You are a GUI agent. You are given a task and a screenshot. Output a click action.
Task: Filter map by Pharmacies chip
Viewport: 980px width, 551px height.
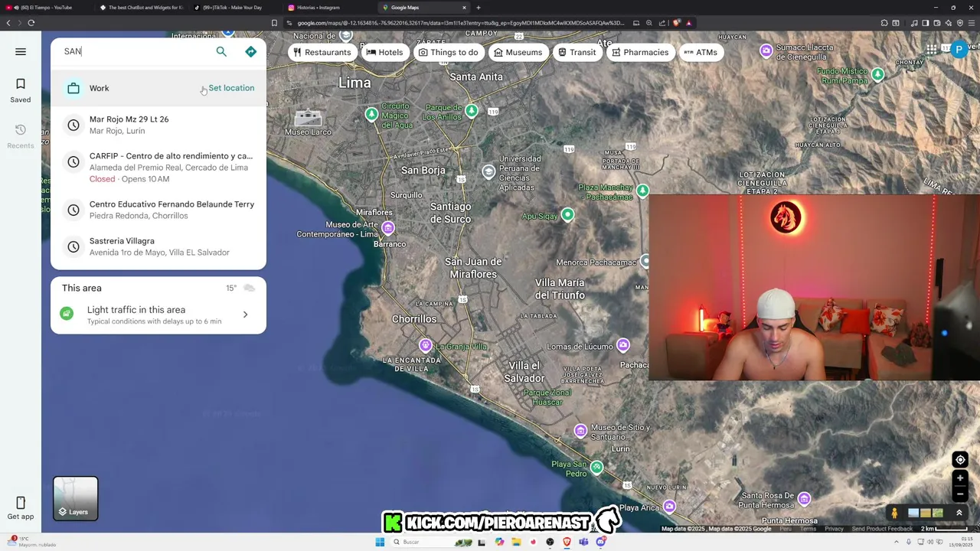click(640, 52)
